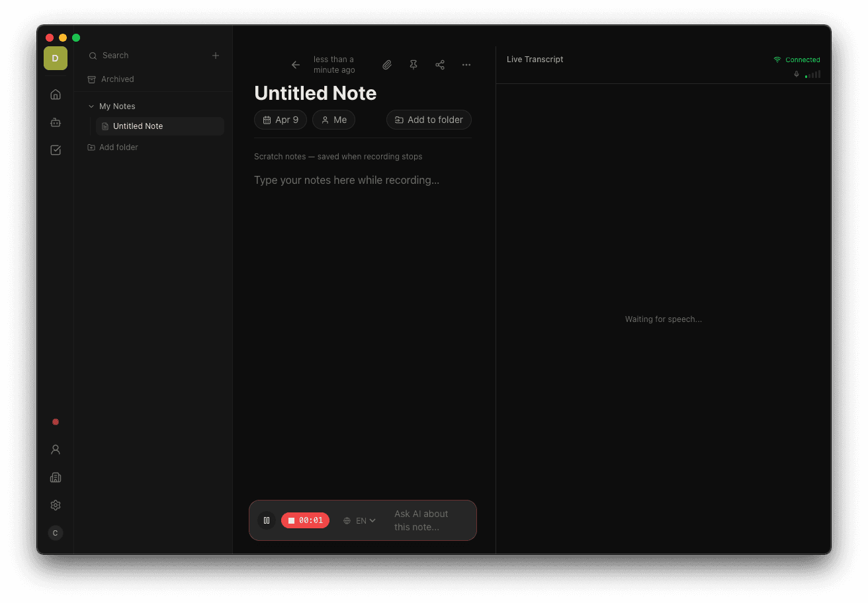Pin the current note
The width and height of the screenshot is (868, 603).
pyautogui.click(x=413, y=65)
